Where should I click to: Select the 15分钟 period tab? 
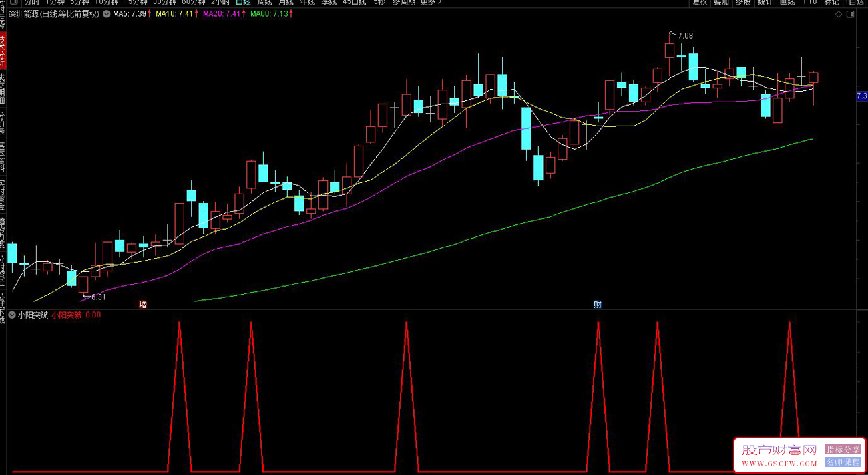(136, 2)
